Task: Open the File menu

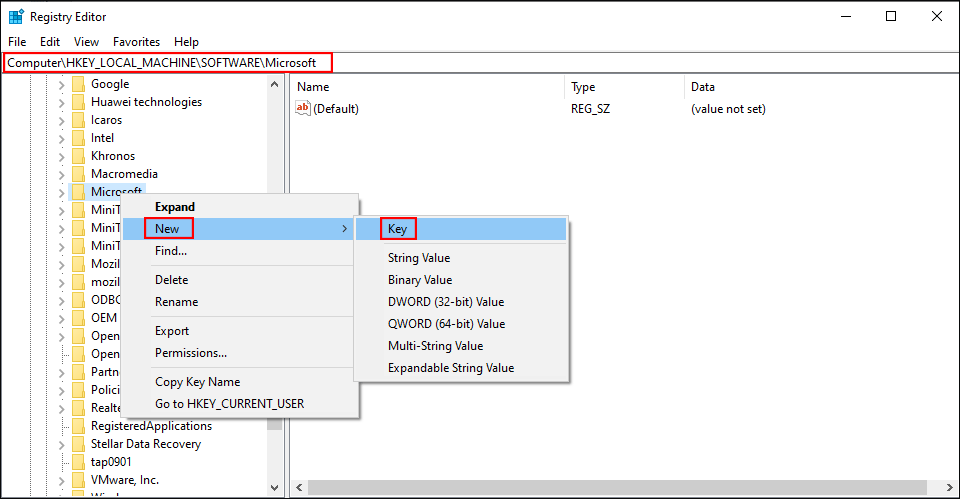Action: 17,42
